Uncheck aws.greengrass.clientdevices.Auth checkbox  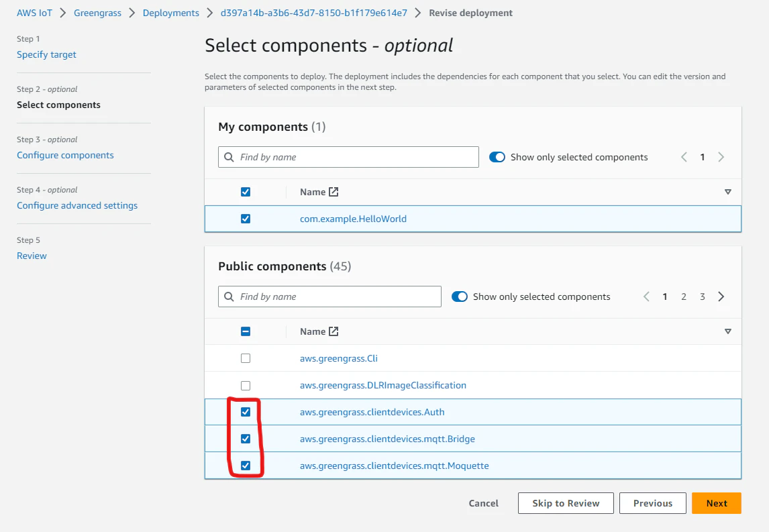(x=246, y=412)
